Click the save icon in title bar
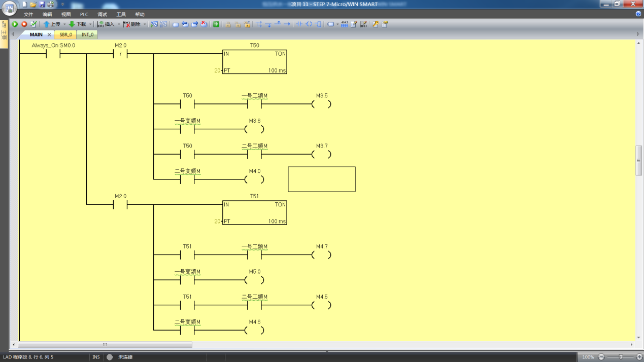The image size is (644, 362). 42,5
